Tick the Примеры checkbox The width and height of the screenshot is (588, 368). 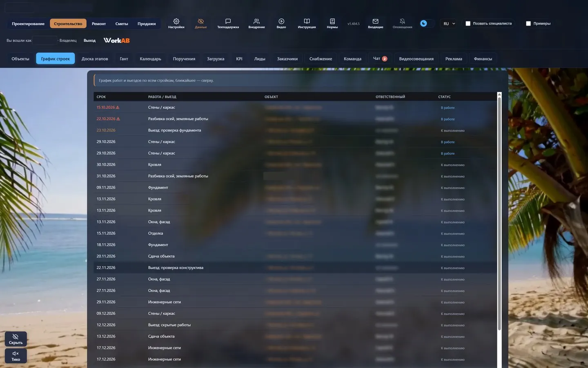click(x=528, y=24)
